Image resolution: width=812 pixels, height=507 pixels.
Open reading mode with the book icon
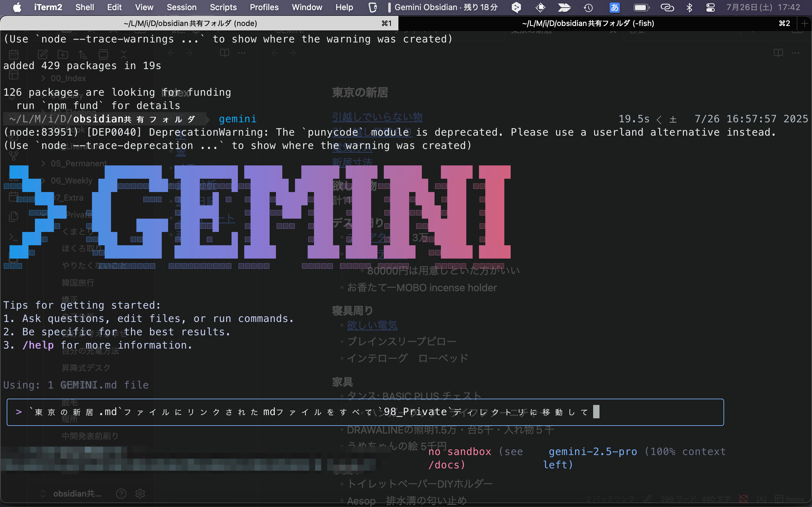(x=224, y=52)
